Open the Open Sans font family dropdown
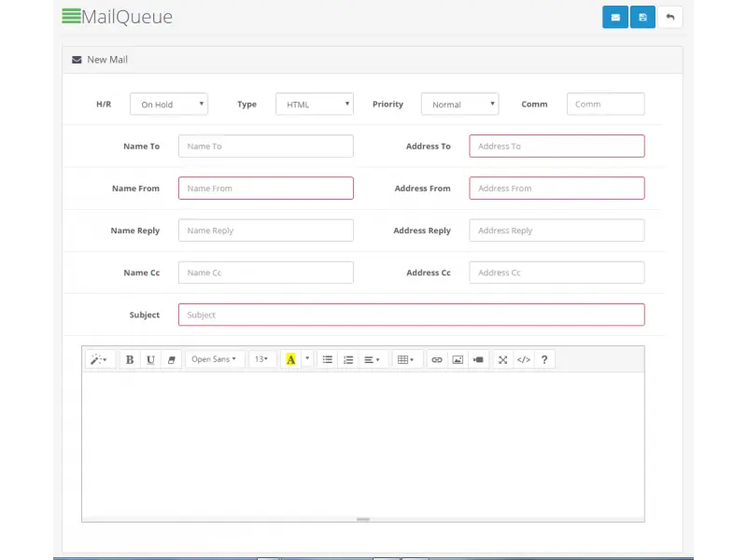The image size is (747, 560). (215, 359)
